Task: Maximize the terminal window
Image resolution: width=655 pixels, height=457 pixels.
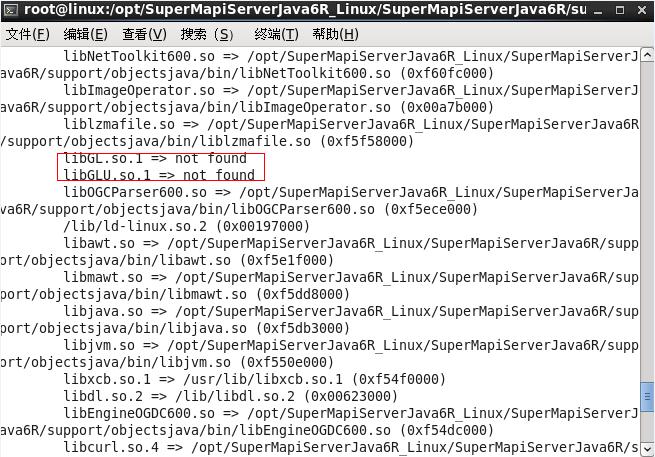Action: coord(620,10)
